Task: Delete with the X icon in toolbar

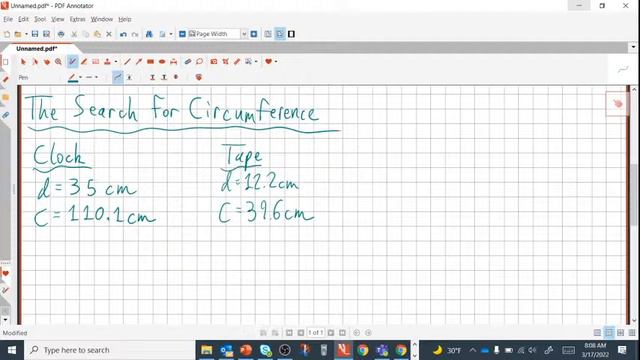Action: pos(109,34)
